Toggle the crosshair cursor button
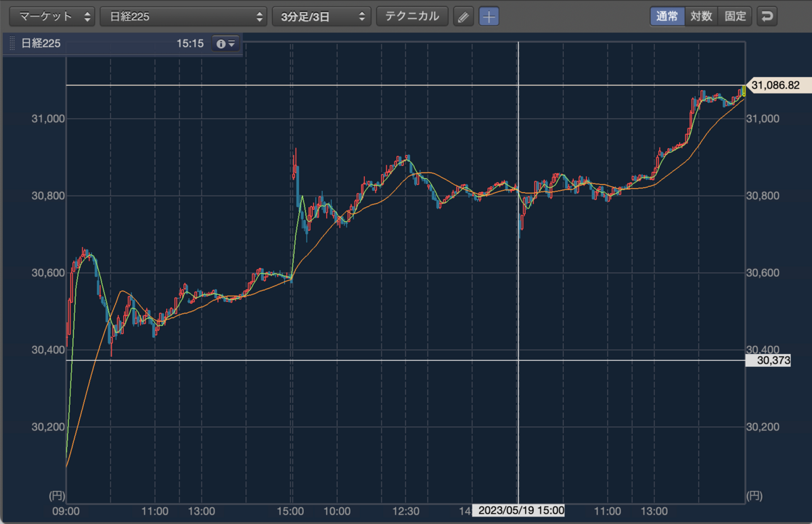This screenshot has height=524, width=812. 489,16
